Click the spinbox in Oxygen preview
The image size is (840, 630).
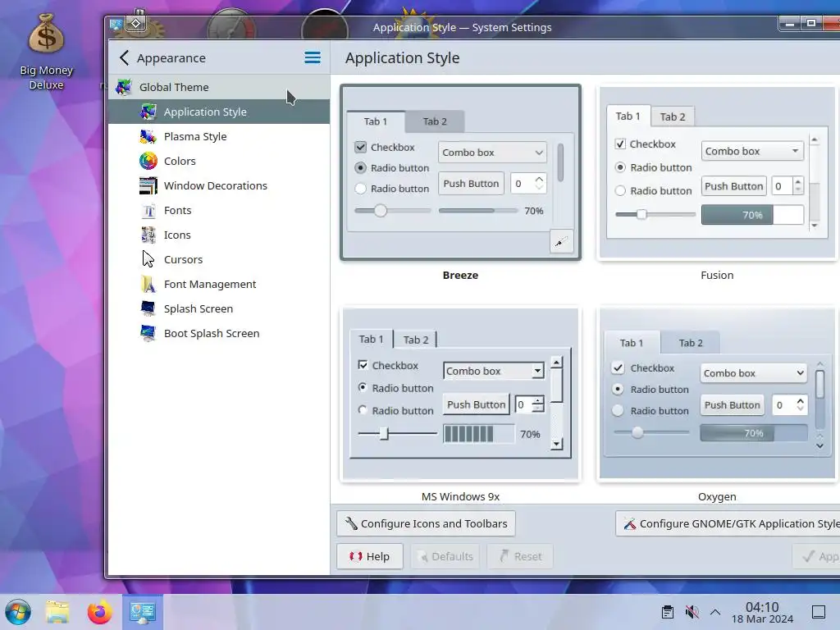tap(789, 405)
